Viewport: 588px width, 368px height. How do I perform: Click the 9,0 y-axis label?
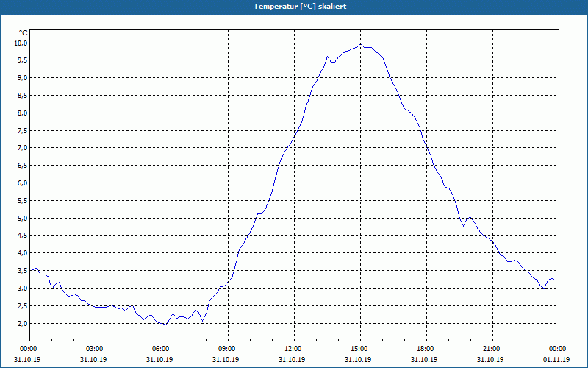23,78
